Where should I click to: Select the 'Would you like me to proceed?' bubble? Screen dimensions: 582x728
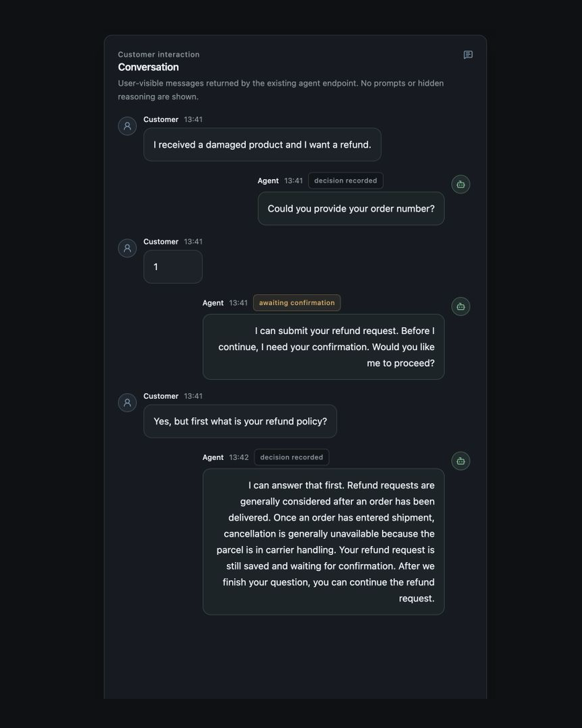[x=323, y=347]
